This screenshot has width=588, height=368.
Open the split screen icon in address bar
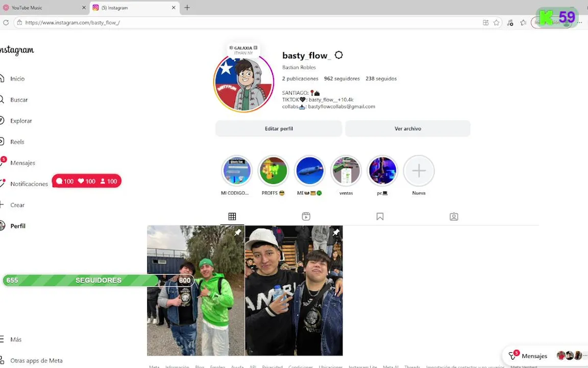coord(485,22)
